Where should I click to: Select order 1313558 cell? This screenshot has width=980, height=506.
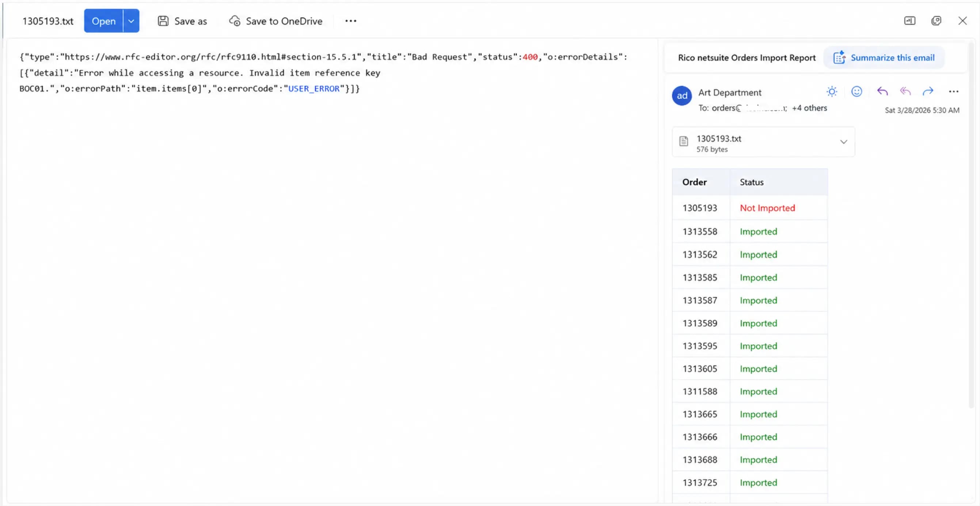pos(701,231)
